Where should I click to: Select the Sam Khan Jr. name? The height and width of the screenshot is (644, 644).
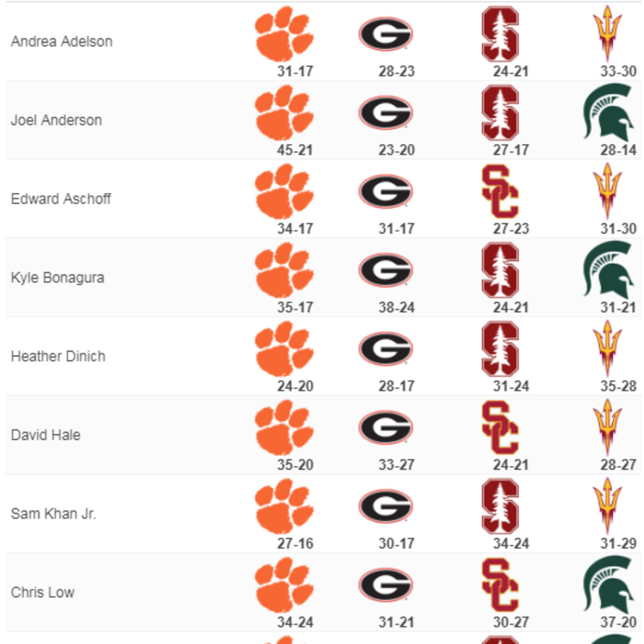pos(54,514)
